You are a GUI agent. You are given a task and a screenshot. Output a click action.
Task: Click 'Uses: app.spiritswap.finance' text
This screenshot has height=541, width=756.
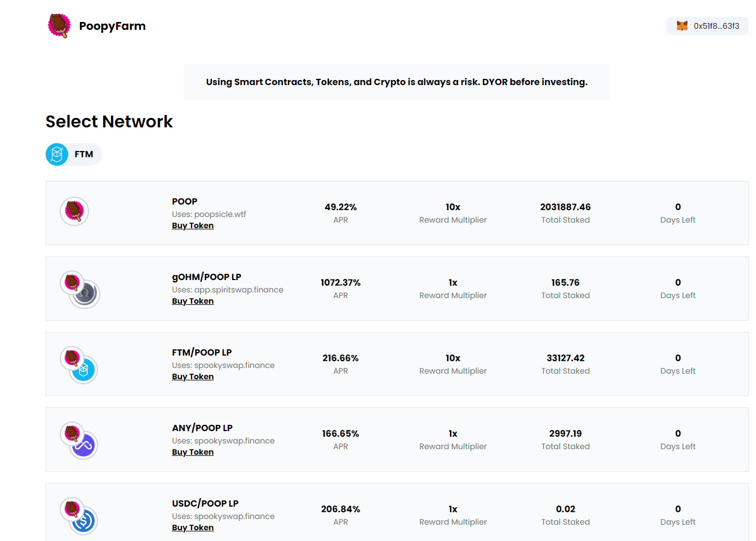[x=228, y=290]
